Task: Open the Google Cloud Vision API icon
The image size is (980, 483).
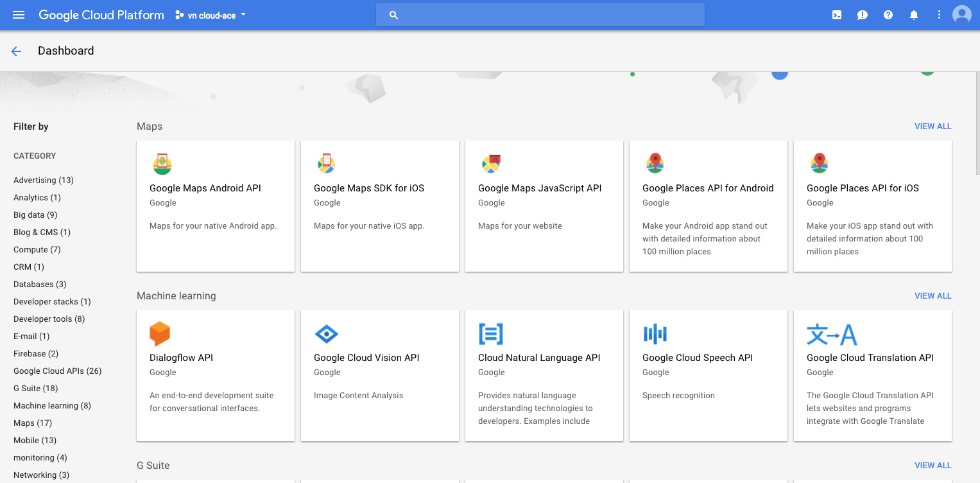Action: click(x=327, y=333)
